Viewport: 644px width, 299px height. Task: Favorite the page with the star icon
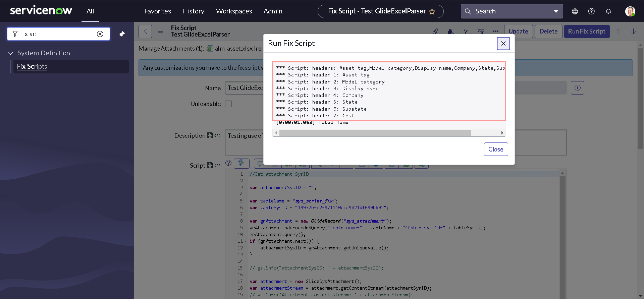click(432, 12)
